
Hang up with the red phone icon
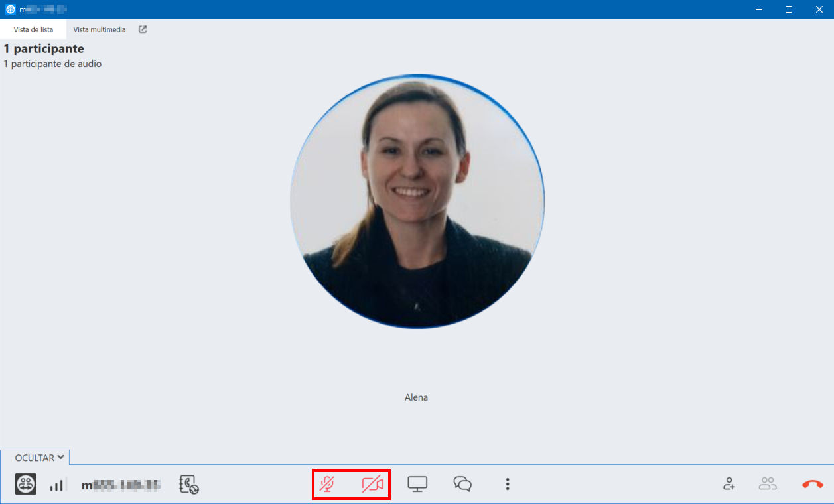[x=813, y=485]
